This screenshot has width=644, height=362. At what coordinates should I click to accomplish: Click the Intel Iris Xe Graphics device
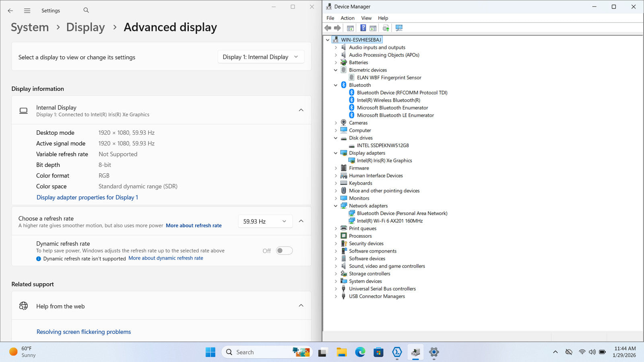click(384, 160)
